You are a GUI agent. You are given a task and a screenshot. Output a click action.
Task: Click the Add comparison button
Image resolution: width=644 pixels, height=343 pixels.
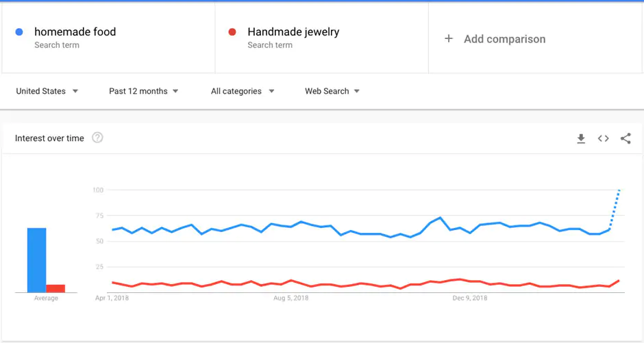click(x=504, y=39)
